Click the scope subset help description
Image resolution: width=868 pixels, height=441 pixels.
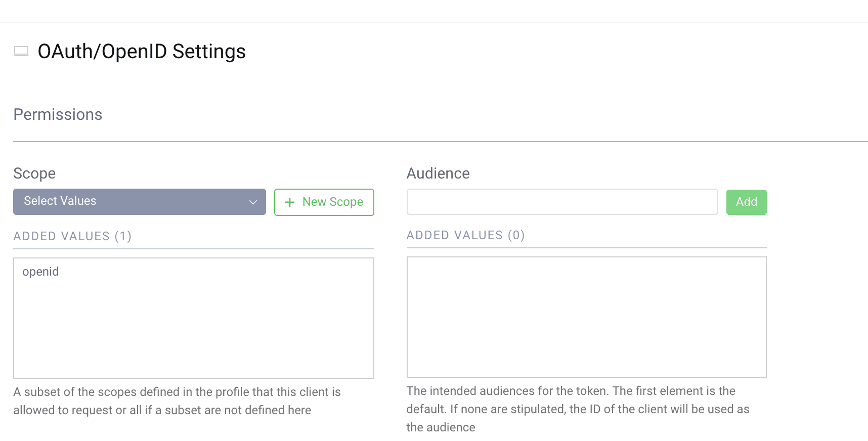(x=177, y=401)
